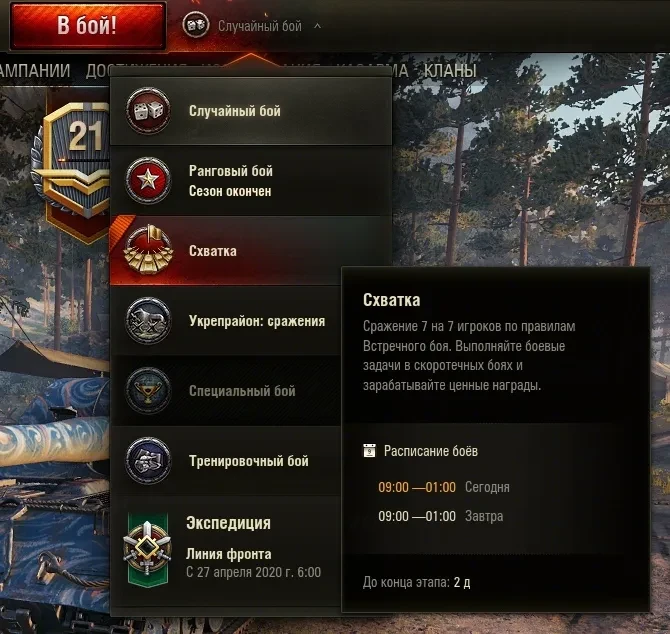Click the calendar icon near Расписание боёв
670x634 pixels.
pos(369,451)
